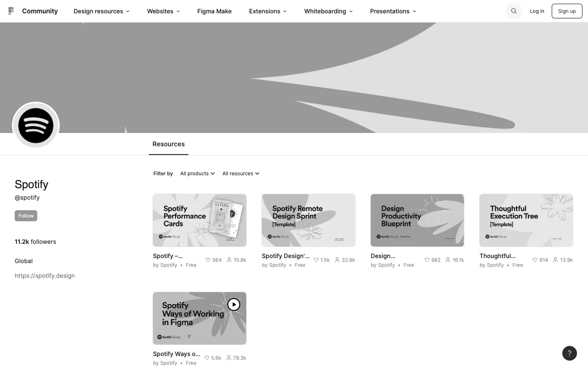Open Thoughtful Execution Tree thumbnail
The height and width of the screenshot is (368, 588).
point(526,220)
